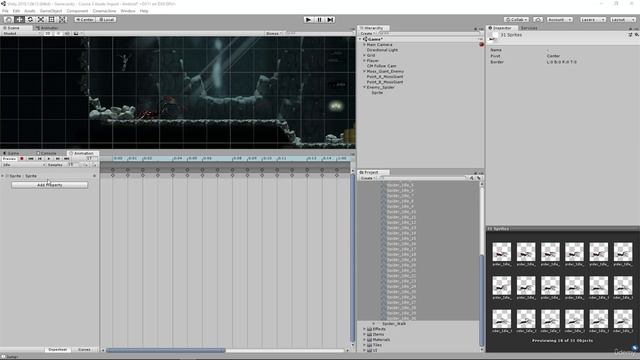Expand the Sprite : Sprite property

[3, 176]
